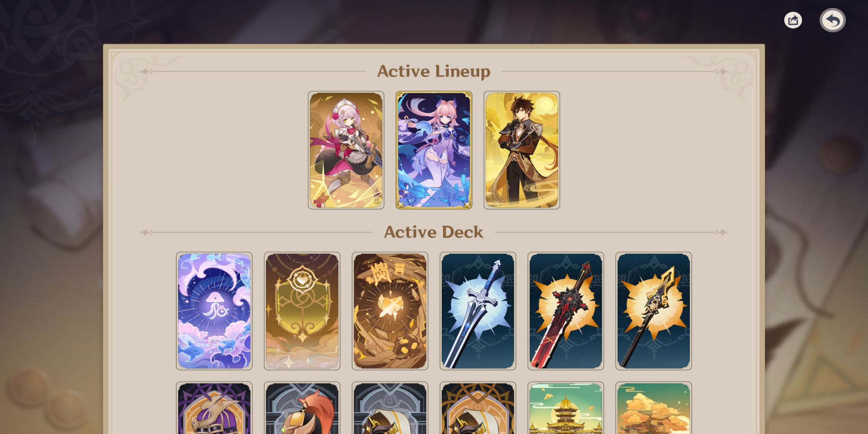
Task: Open the geo stone heart card
Action: (390, 311)
